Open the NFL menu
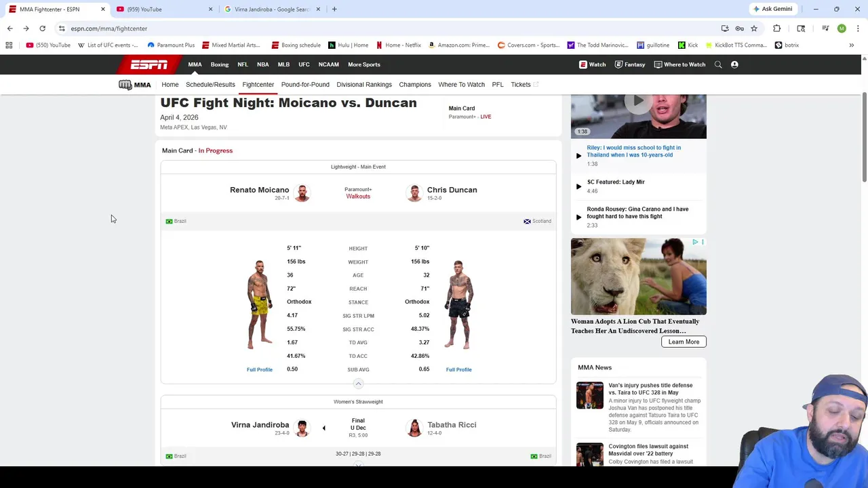 pyautogui.click(x=243, y=64)
